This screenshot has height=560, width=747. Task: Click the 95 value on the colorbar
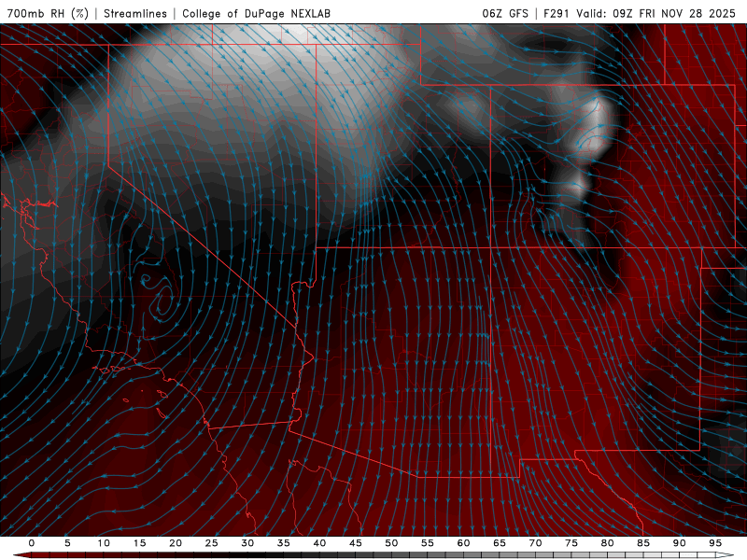pyautogui.click(x=715, y=543)
